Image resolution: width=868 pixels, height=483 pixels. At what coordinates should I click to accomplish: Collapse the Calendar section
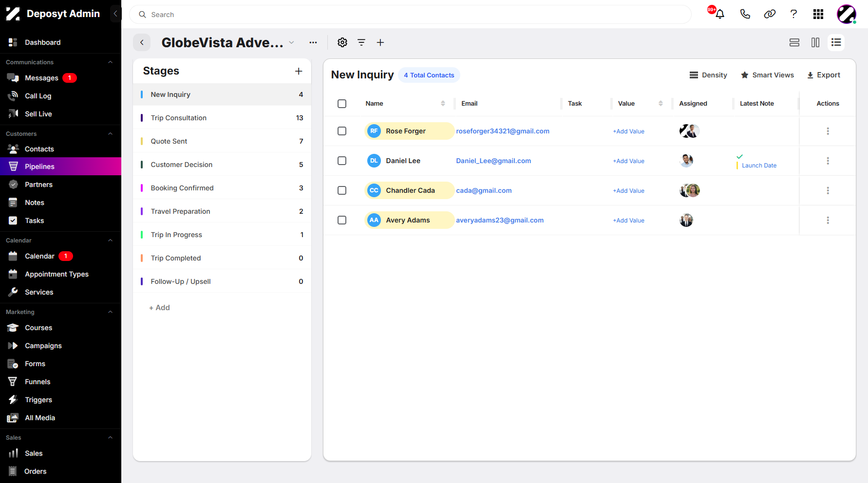(x=110, y=241)
